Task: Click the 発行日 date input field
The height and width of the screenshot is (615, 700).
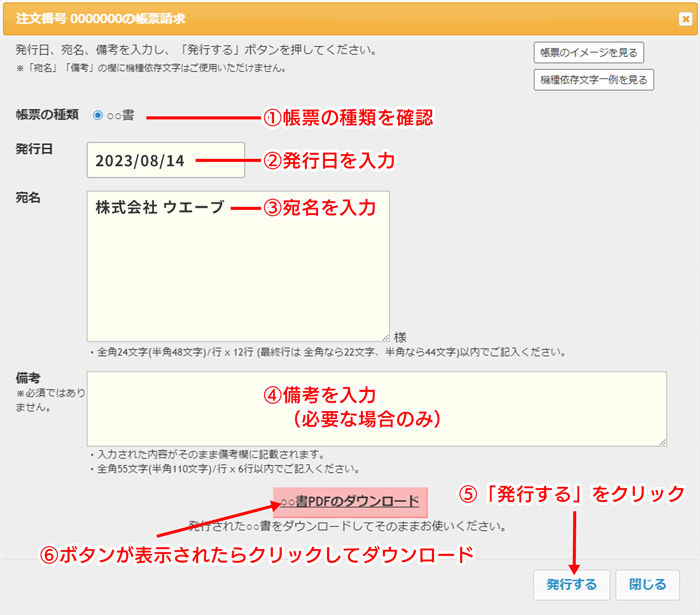Action: coord(165,160)
